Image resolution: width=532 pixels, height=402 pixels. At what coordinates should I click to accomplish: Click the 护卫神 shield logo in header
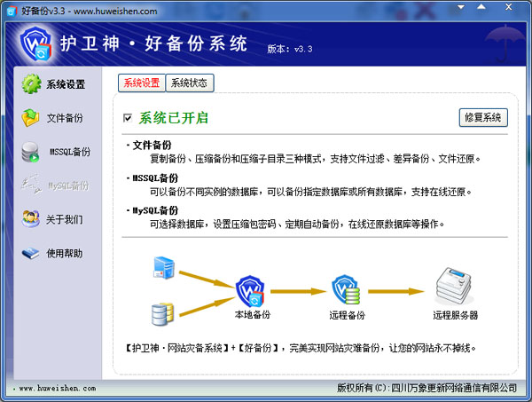point(35,44)
